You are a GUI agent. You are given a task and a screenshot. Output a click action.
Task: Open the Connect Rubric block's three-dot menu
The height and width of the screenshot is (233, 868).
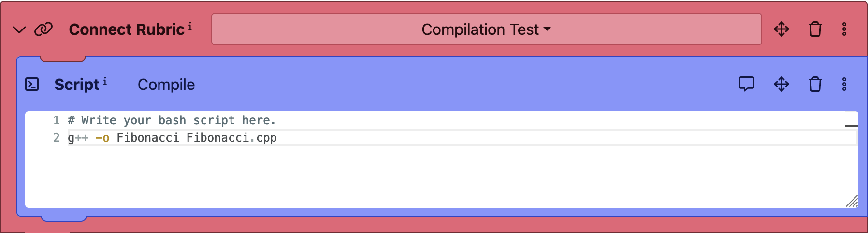coord(844,29)
